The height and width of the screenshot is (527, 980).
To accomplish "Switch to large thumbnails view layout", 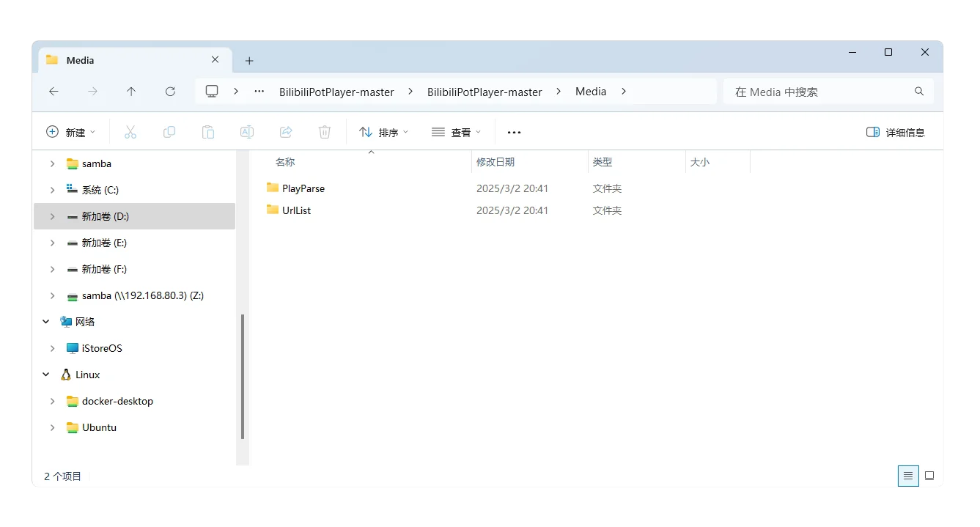I will pos(929,476).
